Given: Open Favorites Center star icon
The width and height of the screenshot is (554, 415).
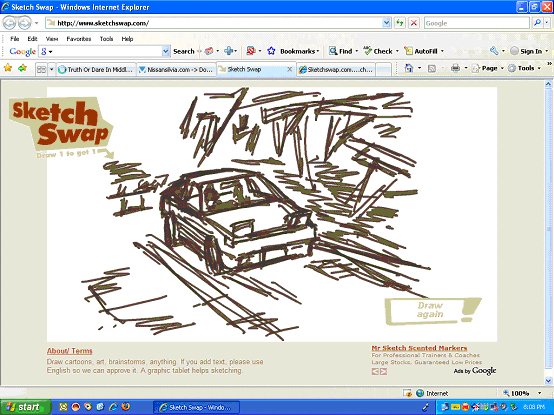Looking at the screenshot, I should (8, 68).
